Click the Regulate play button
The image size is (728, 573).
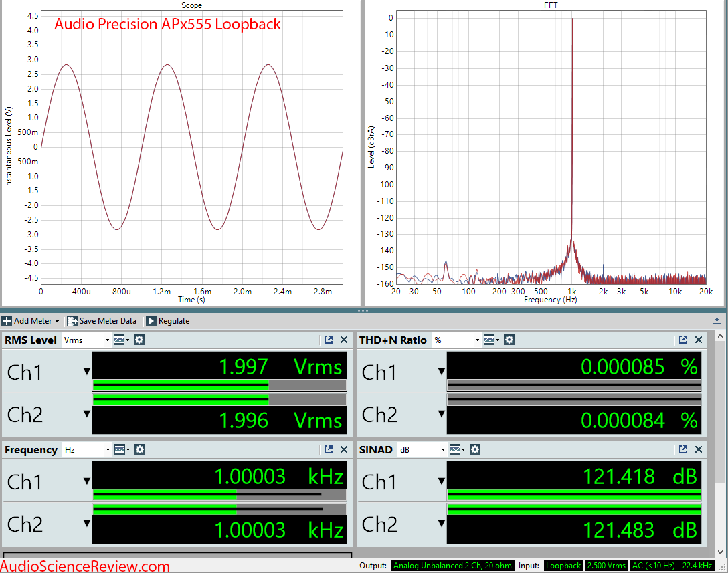[151, 321]
